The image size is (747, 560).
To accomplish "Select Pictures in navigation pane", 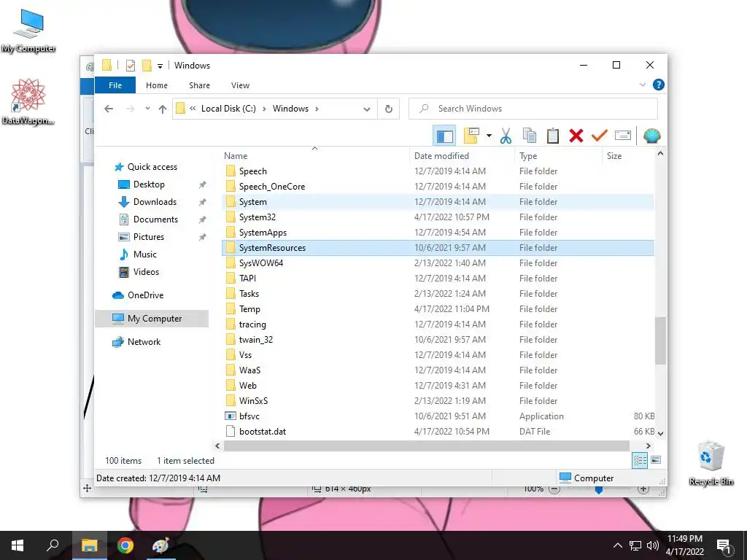I will [x=148, y=237].
